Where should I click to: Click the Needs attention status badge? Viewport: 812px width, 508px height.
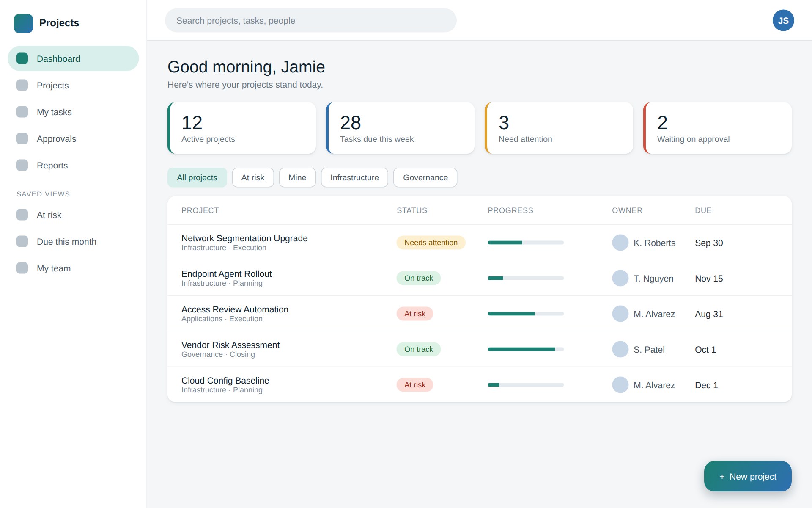pos(431,243)
